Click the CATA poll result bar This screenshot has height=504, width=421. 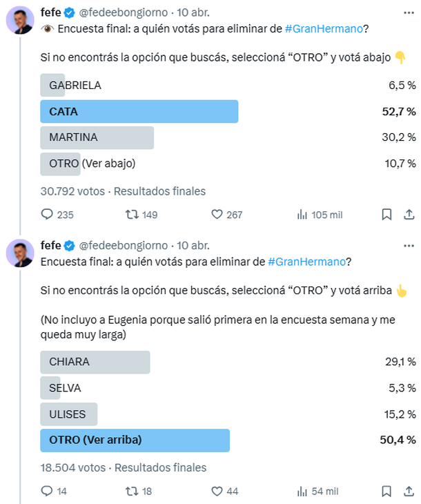tap(139, 111)
